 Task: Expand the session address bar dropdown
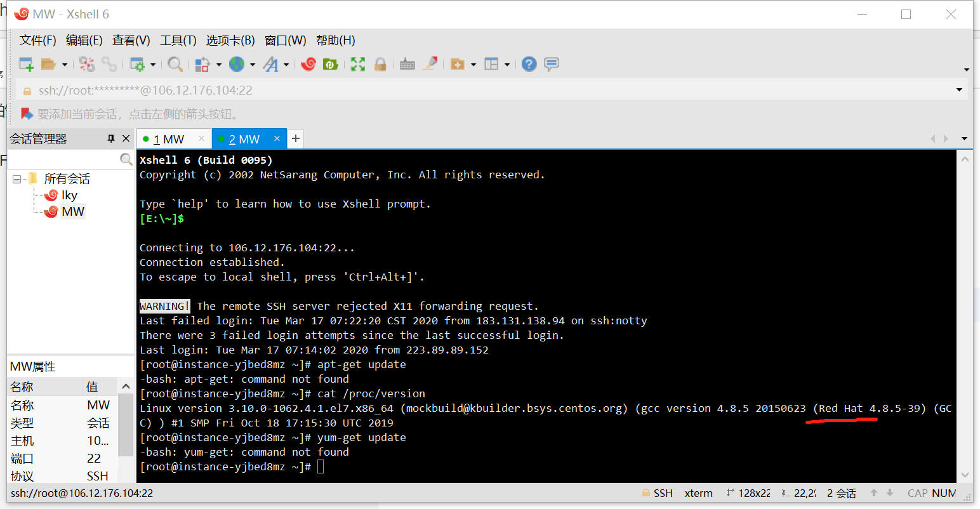click(958, 89)
